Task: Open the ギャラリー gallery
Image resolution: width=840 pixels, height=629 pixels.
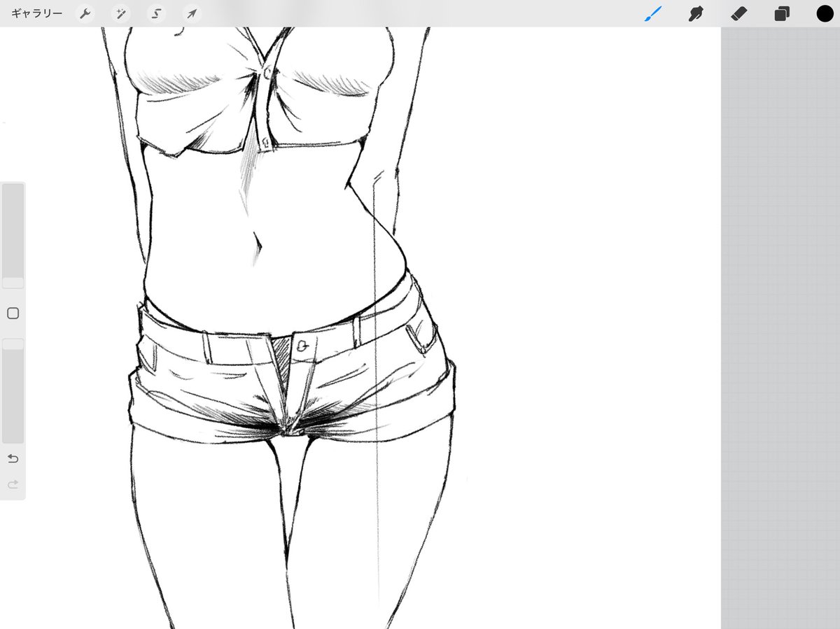Action: pos(36,13)
